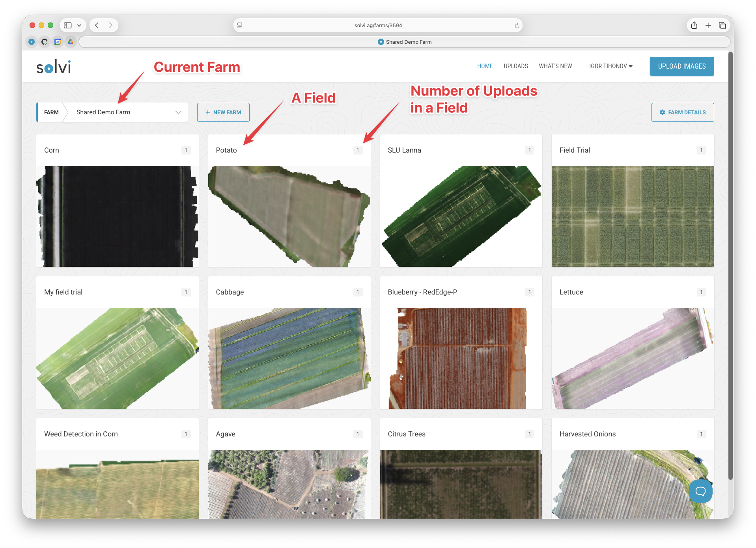
Task: Toggle the Safari sidebar
Action: pyautogui.click(x=68, y=26)
